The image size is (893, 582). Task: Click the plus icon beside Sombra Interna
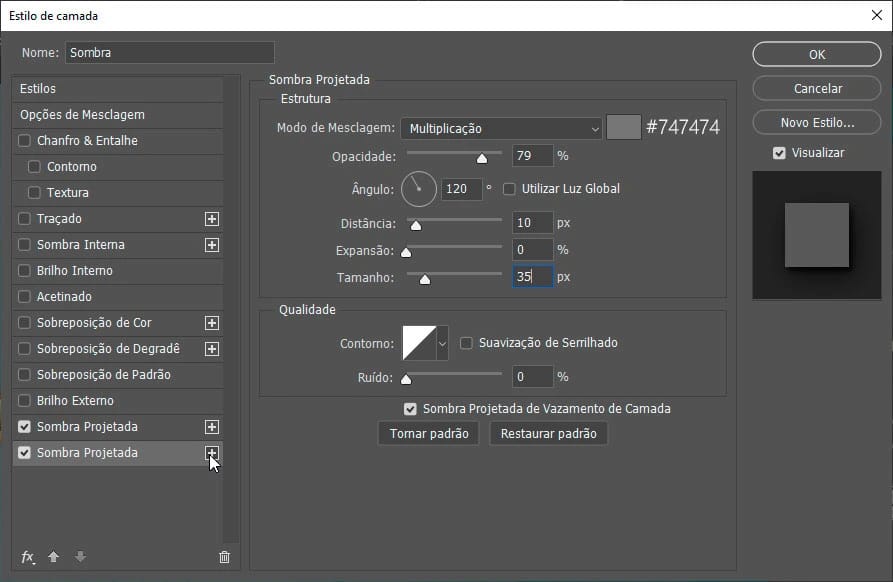click(212, 244)
